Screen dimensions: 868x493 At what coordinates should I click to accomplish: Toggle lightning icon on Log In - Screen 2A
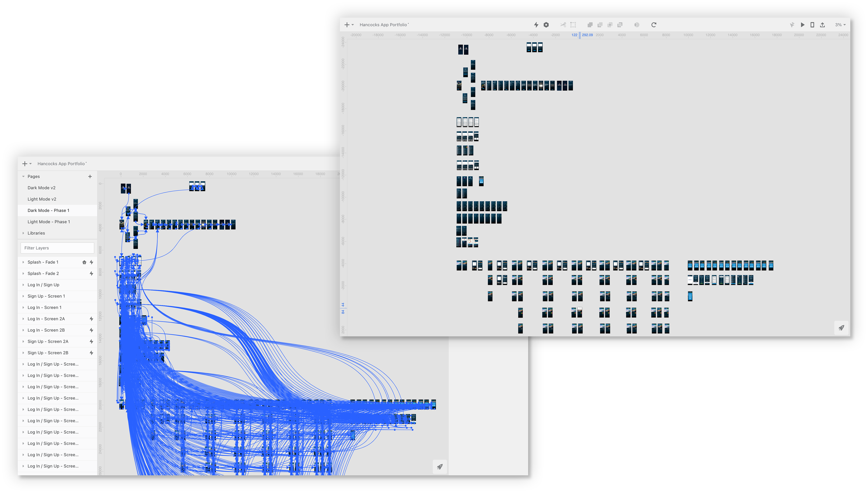point(92,319)
